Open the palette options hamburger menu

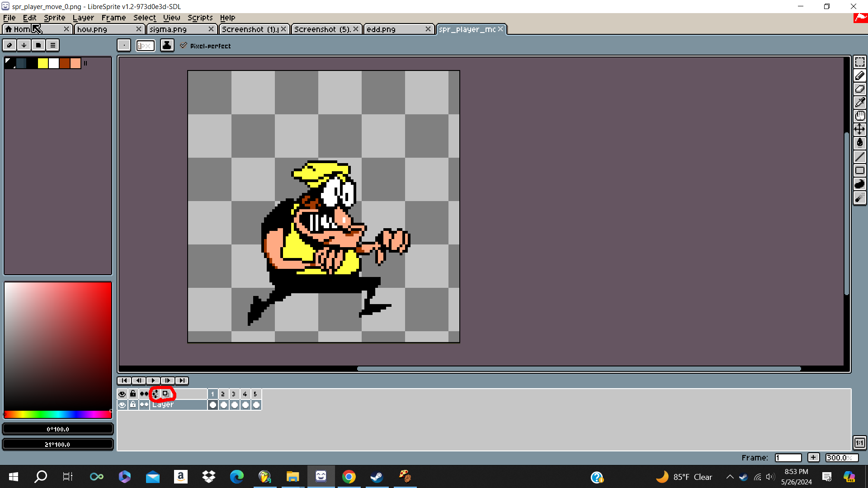click(52, 45)
